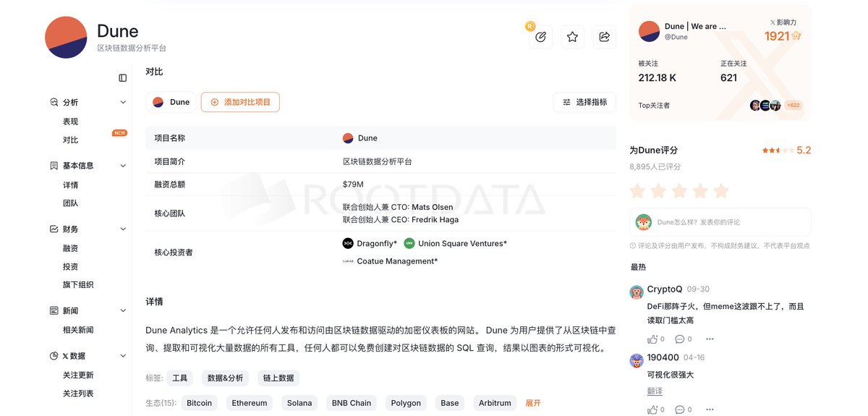Screen dimensions: 868x416
Task: Click the 分析 section icon in sidebar
Action: coord(54,103)
